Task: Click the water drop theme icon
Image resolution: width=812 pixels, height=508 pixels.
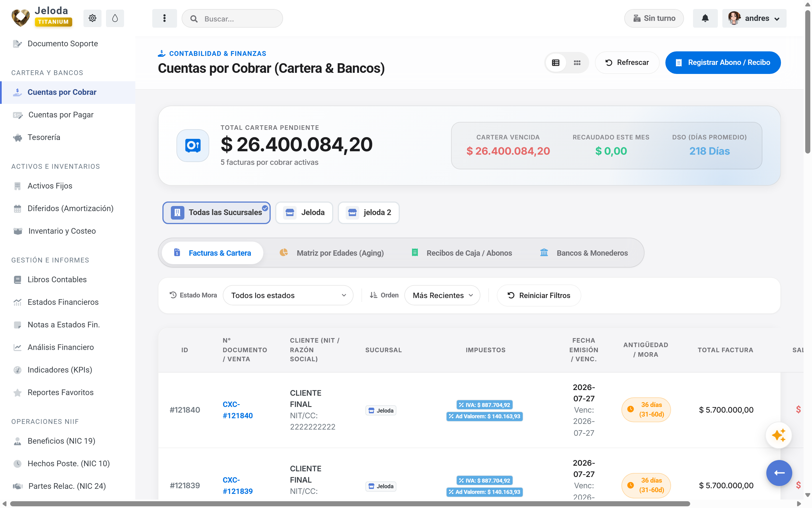Action: coord(115,18)
